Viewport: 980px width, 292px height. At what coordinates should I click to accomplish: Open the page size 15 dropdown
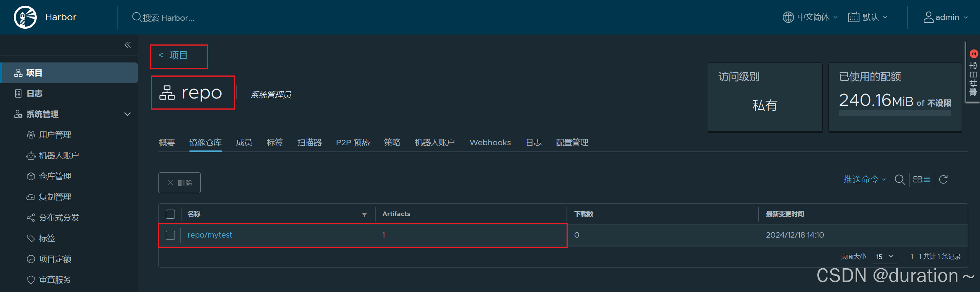pos(885,257)
